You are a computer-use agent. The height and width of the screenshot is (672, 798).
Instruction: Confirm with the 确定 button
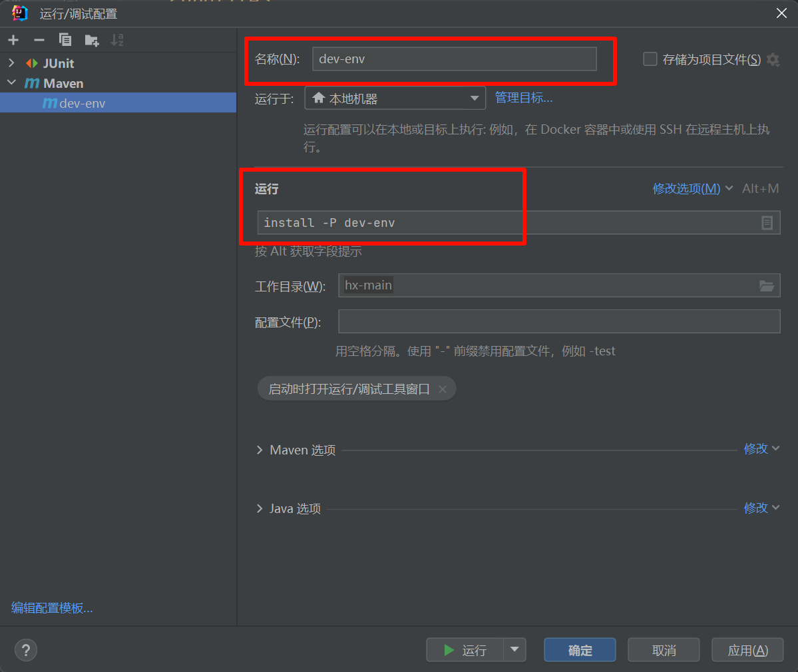point(580,650)
